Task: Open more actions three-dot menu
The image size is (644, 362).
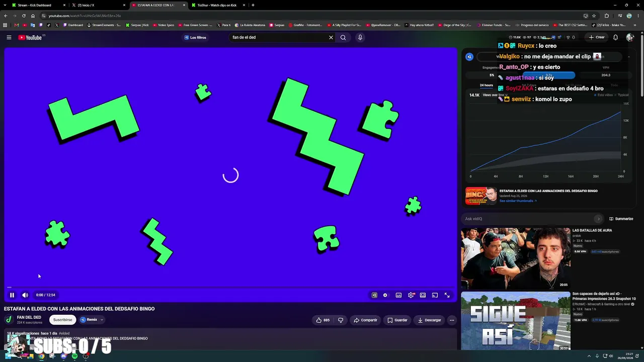Action: click(x=452, y=320)
